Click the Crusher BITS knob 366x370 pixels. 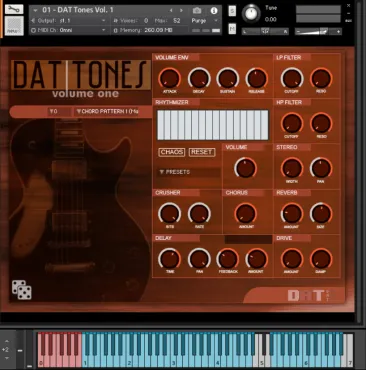169,213
